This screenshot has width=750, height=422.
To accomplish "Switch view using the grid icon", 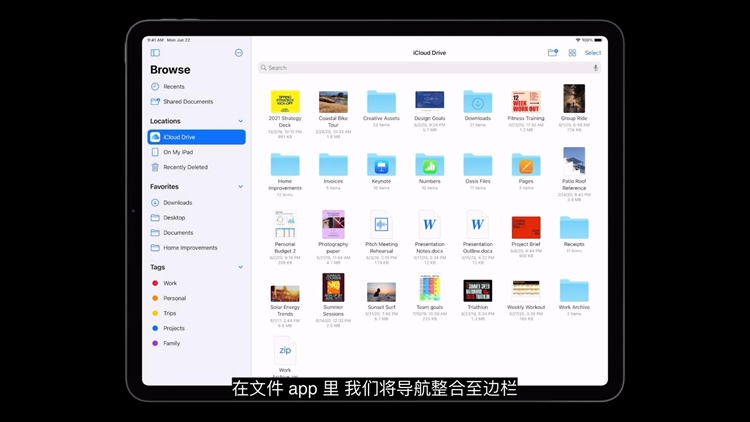I will coord(572,53).
